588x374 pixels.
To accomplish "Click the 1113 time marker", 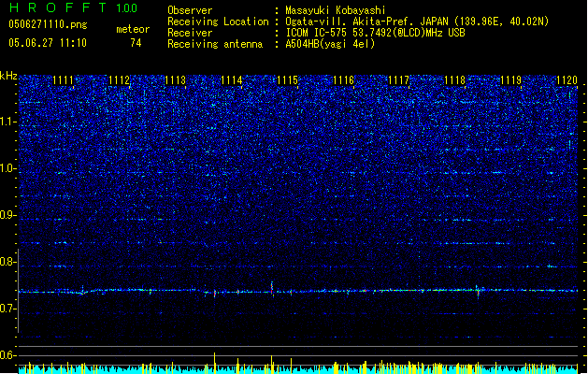I will [x=175, y=80].
